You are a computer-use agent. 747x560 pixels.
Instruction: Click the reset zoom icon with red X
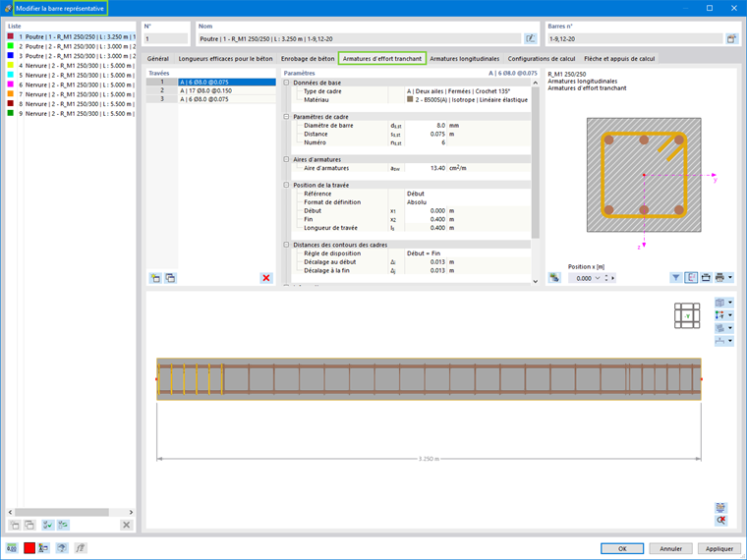point(720,521)
